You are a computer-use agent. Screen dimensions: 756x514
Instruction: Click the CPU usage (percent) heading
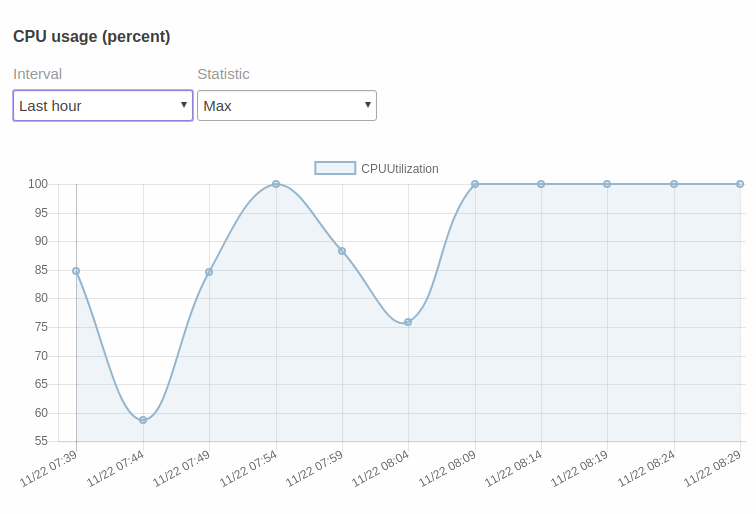[x=92, y=37]
